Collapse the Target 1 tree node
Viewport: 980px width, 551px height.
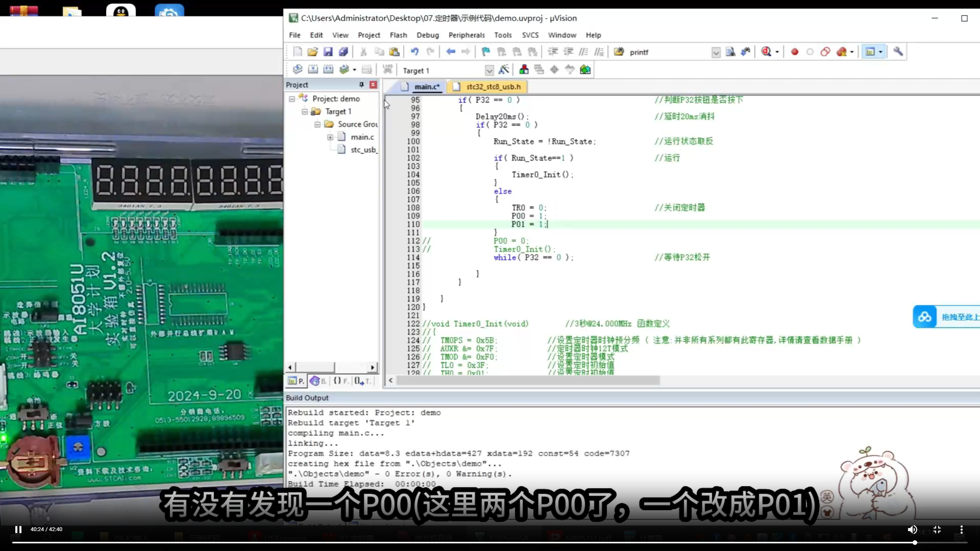tap(305, 111)
